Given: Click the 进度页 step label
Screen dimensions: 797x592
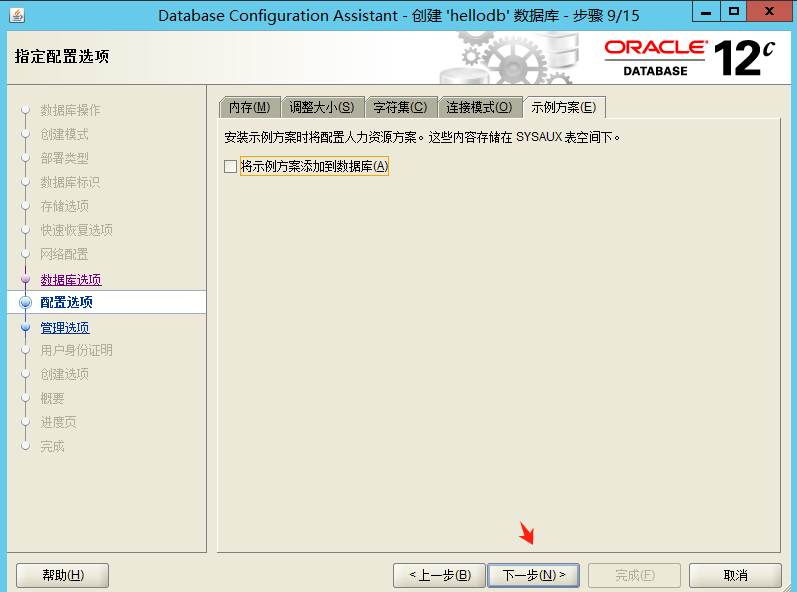Looking at the screenshot, I should [x=58, y=422].
